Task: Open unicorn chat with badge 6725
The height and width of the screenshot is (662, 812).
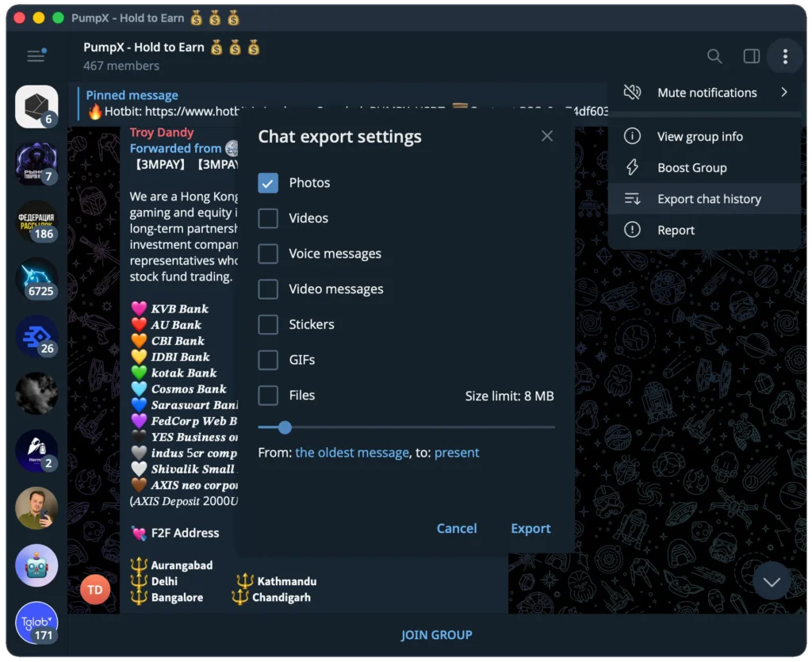Action: click(x=36, y=279)
